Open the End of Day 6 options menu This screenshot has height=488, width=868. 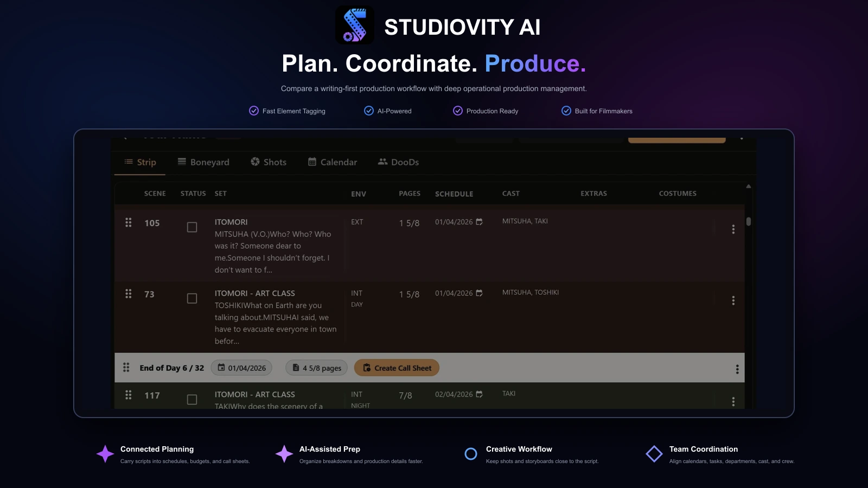[737, 369]
